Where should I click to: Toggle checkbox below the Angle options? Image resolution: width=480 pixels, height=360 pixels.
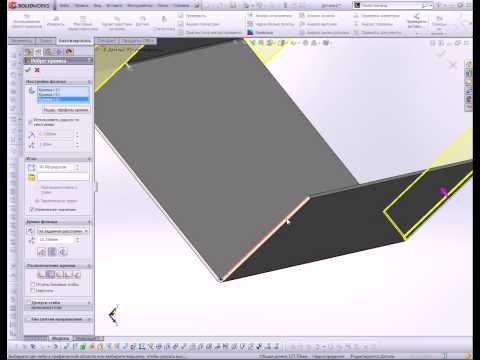32,209
